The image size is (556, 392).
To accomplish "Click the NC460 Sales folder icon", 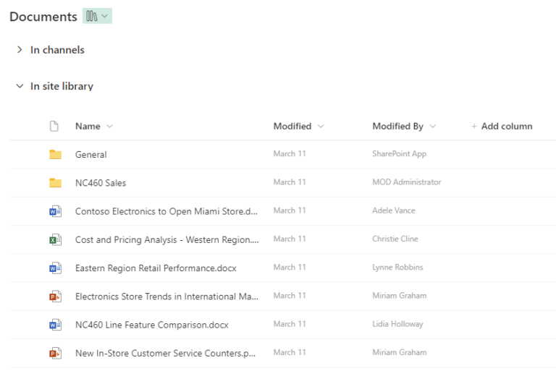I will click(55, 183).
